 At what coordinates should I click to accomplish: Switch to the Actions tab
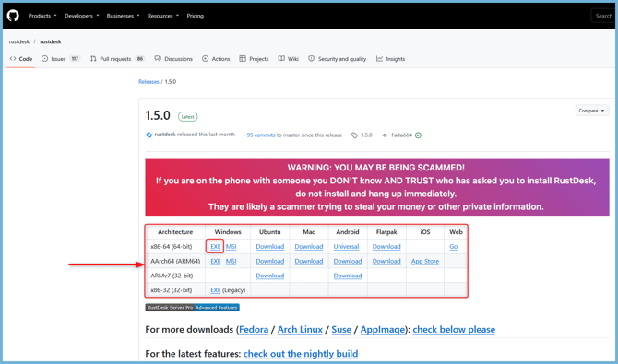point(216,59)
